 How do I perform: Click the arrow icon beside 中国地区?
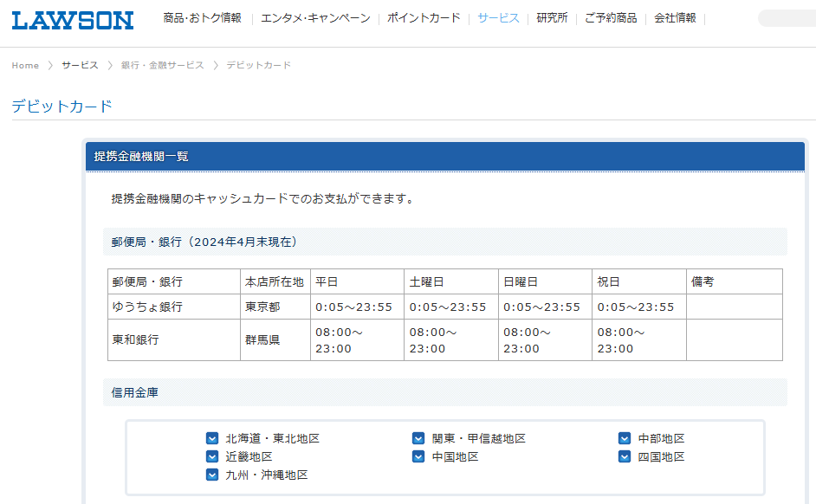click(418, 456)
